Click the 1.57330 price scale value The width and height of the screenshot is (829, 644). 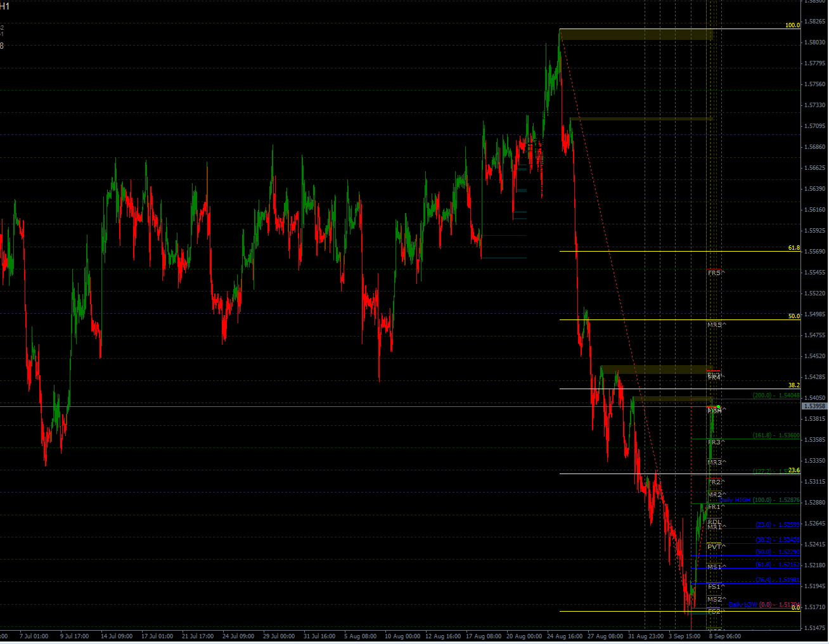(814, 105)
